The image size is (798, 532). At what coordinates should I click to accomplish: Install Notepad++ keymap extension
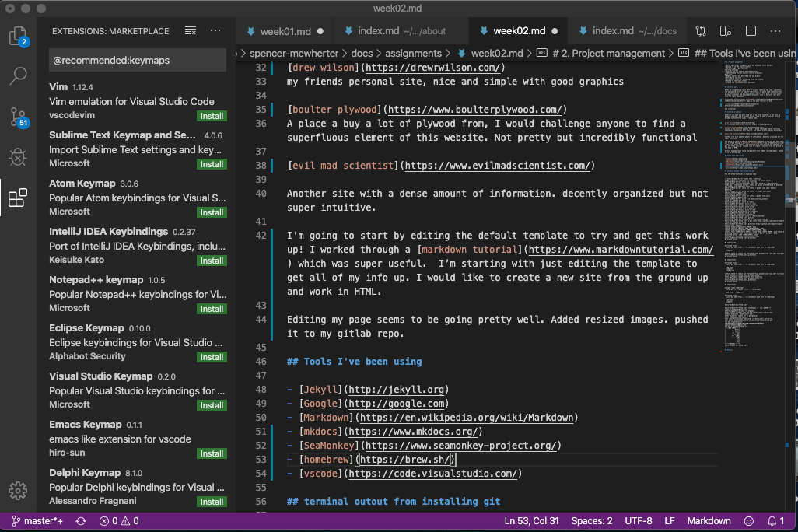[x=212, y=309]
